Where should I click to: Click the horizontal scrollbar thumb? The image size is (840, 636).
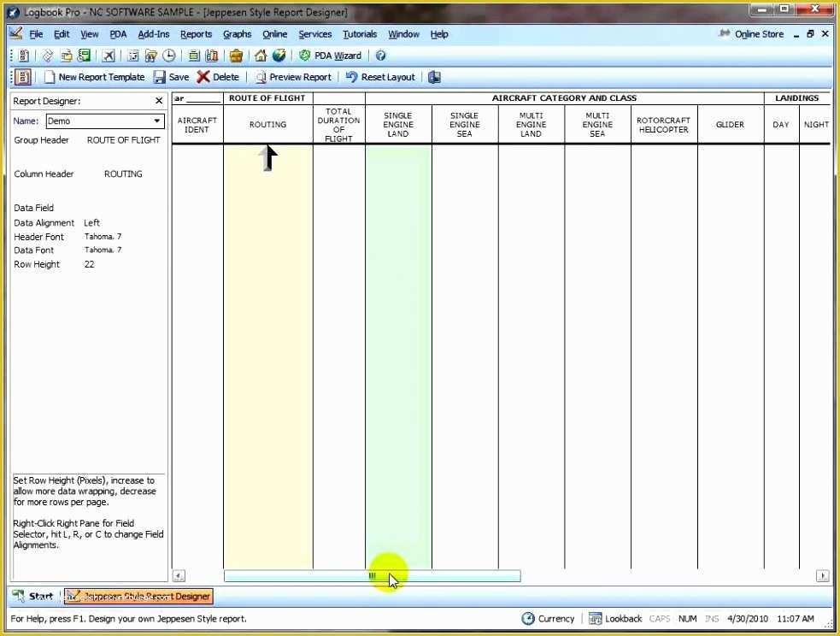(x=373, y=576)
